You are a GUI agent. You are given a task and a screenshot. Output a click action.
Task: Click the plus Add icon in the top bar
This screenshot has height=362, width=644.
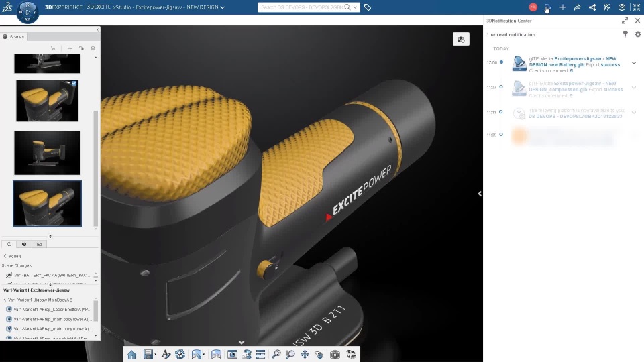click(563, 7)
